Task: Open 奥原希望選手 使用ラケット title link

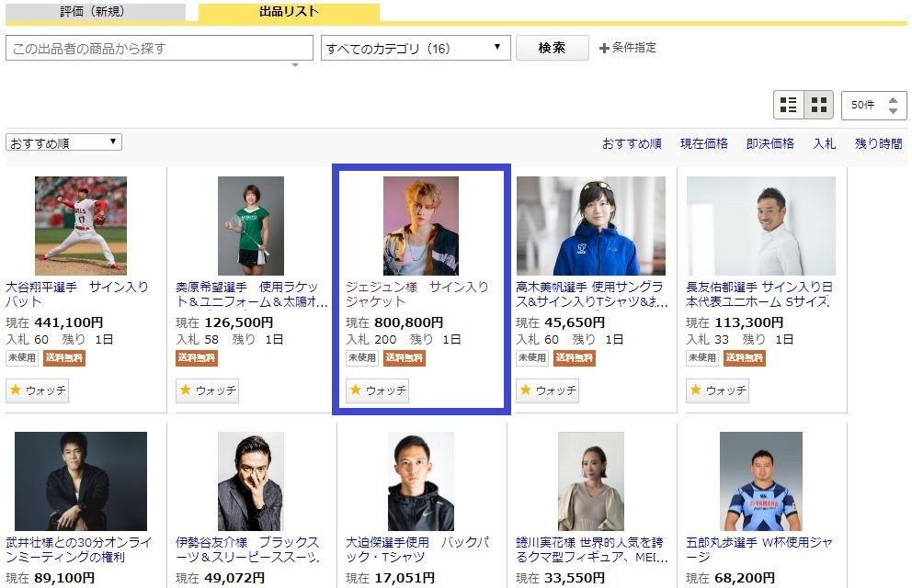Action: 251,294
